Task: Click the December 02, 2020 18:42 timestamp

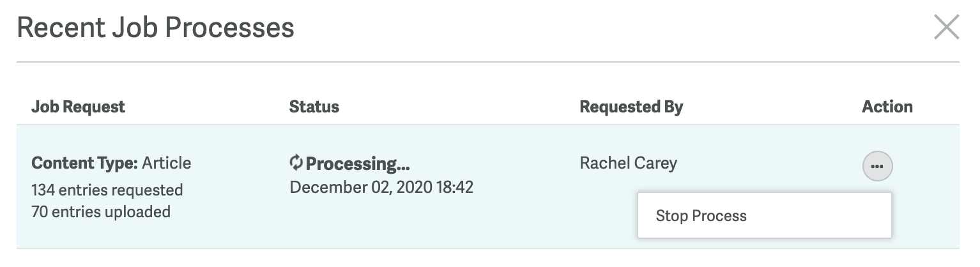Action: click(381, 187)
